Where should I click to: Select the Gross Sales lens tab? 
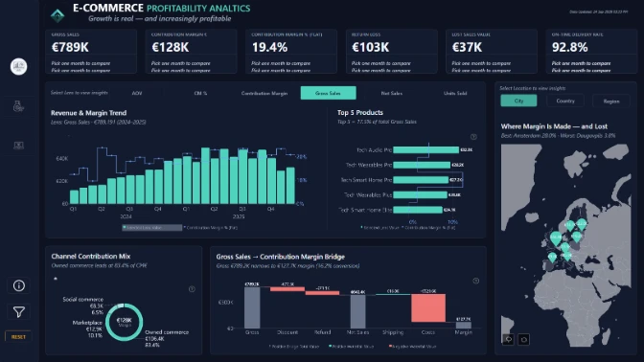click(x=328, y=93)
